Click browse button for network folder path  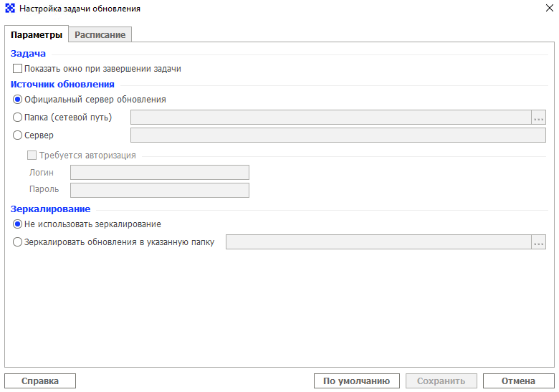pyautogui.click(x=538, y=118)
